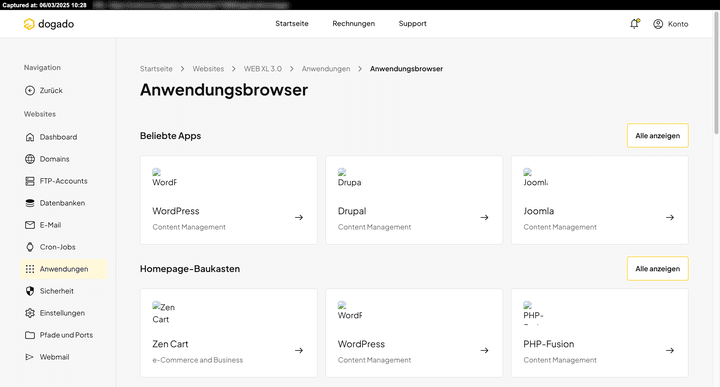Open Support in the top menu
The height and width of the screenshot is (387, 720).
coord(412,23)
